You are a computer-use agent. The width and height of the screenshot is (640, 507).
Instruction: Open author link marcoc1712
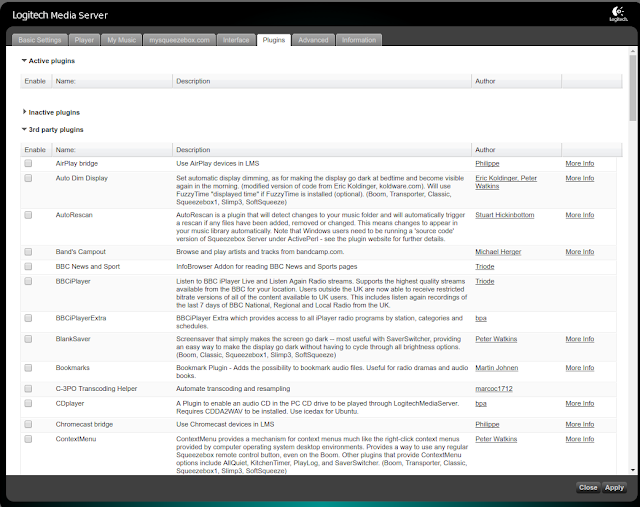[x=493, y=389]
